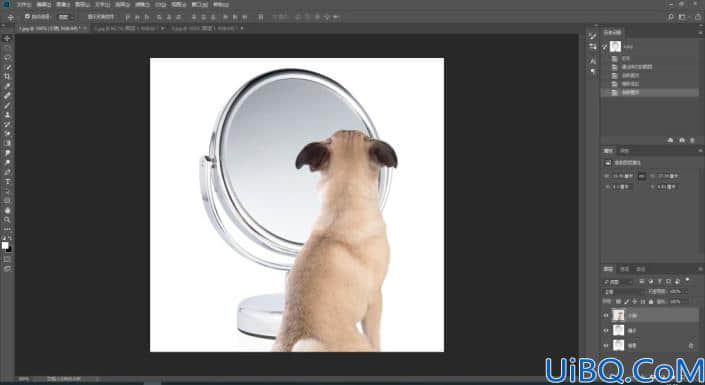Open the layer opacity dropdown

click(x=678, y=292)
